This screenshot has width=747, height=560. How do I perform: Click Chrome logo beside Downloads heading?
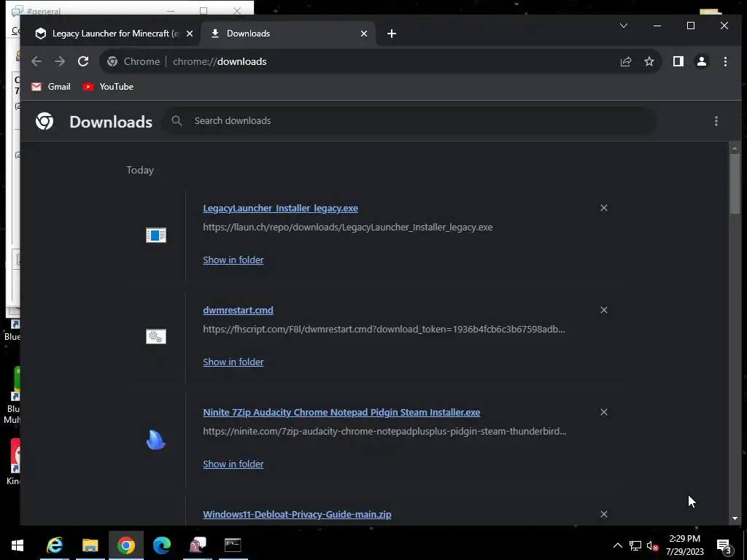tap(44, 121)
